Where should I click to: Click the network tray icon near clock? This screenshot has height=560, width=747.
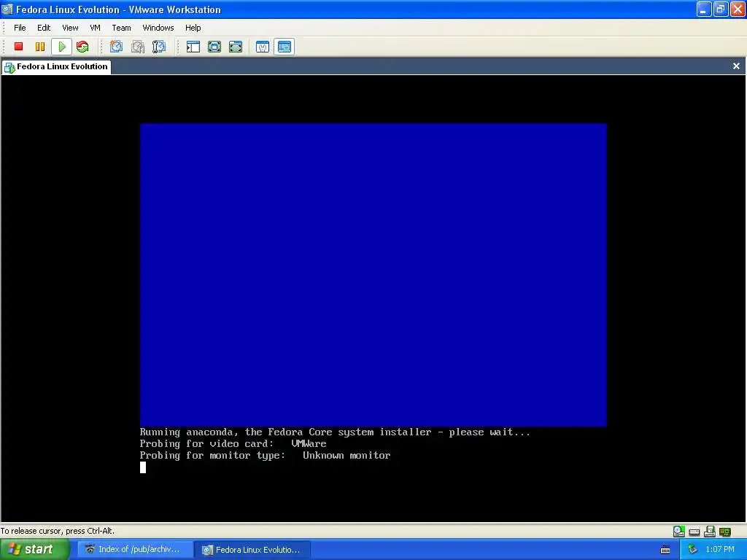[693, 550]
